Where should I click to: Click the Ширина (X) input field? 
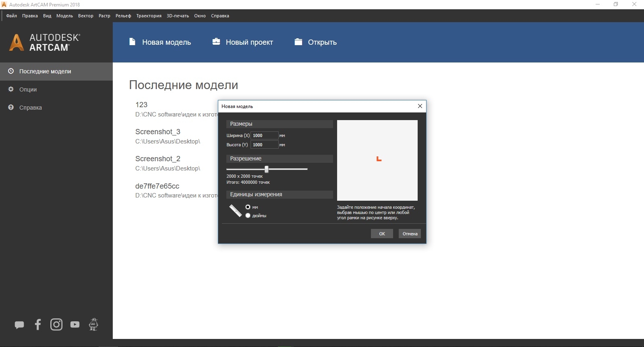pos(264,135)
